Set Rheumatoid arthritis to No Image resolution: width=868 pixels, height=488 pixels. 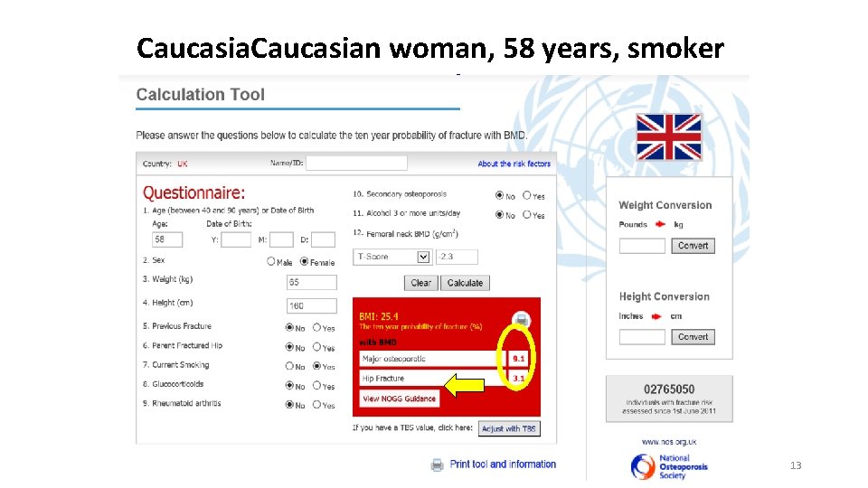point(289,405)
